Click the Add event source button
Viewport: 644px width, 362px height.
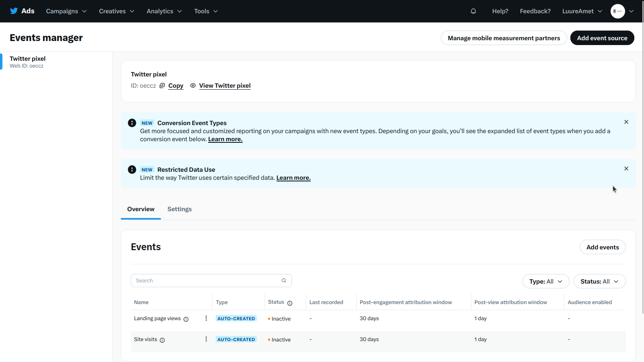click(x=602, y=38)
